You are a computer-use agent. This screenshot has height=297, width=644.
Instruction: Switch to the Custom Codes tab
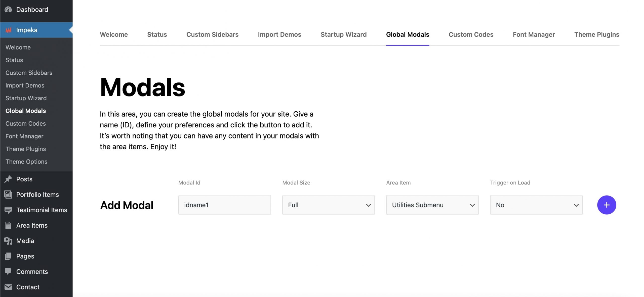[471, 34]
